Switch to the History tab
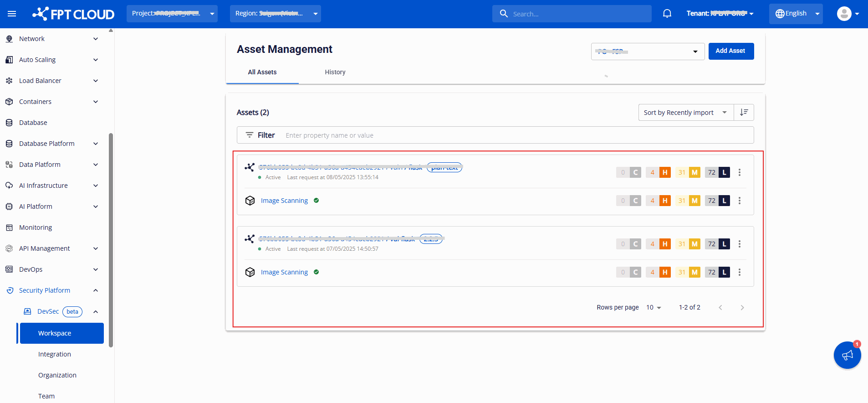 click(x=335, y=72)
